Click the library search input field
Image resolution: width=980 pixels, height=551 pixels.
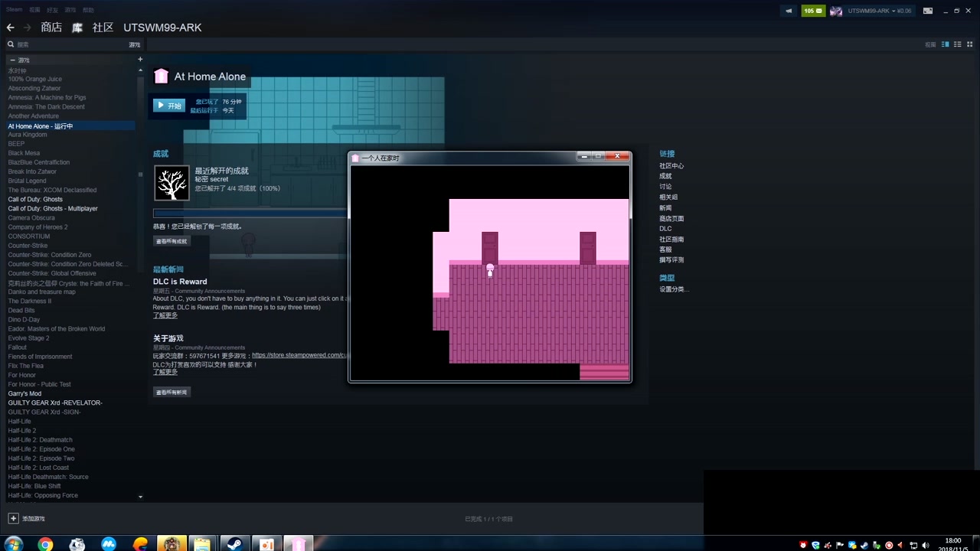click(x=70, y=44)
